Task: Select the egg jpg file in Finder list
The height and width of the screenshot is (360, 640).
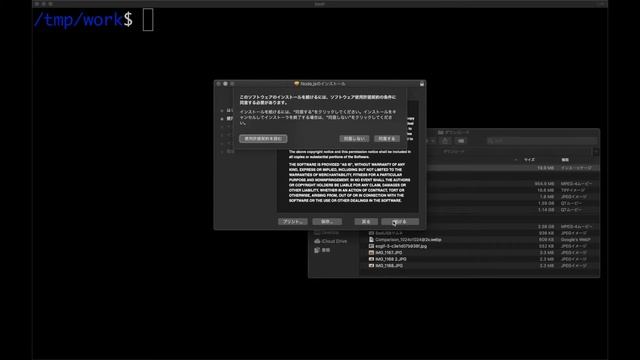Action: 401,246
